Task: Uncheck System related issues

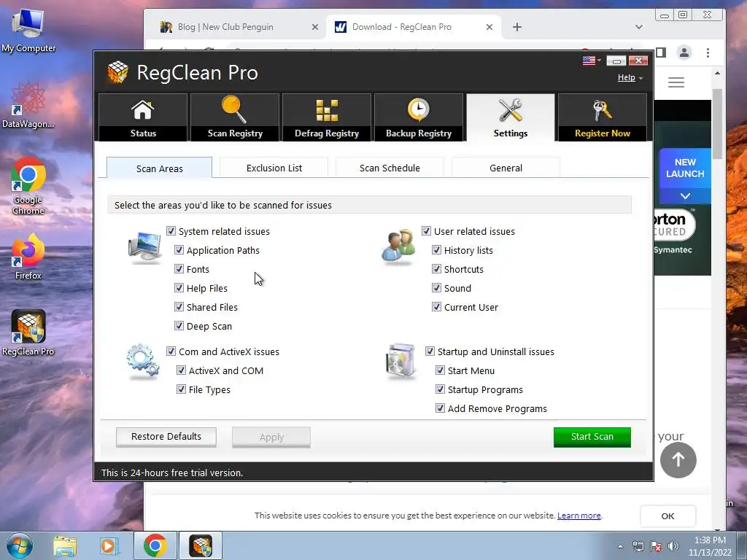Action: [x=171, y=231]
